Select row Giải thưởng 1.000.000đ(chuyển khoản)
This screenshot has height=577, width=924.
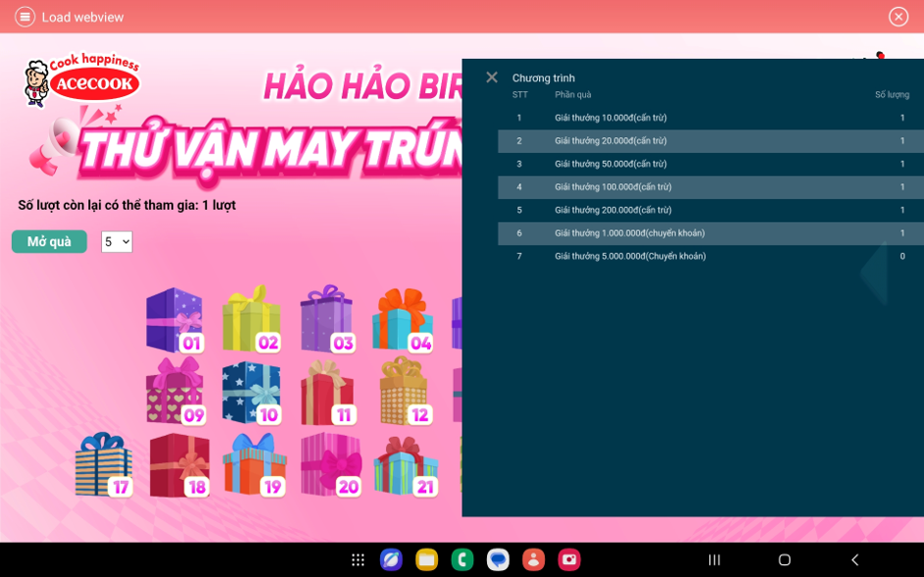710,233
